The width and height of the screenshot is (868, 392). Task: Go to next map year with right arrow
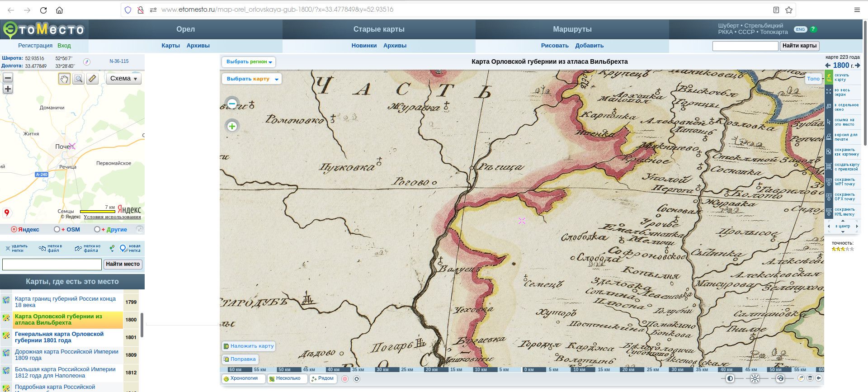[x=858, y=66]
